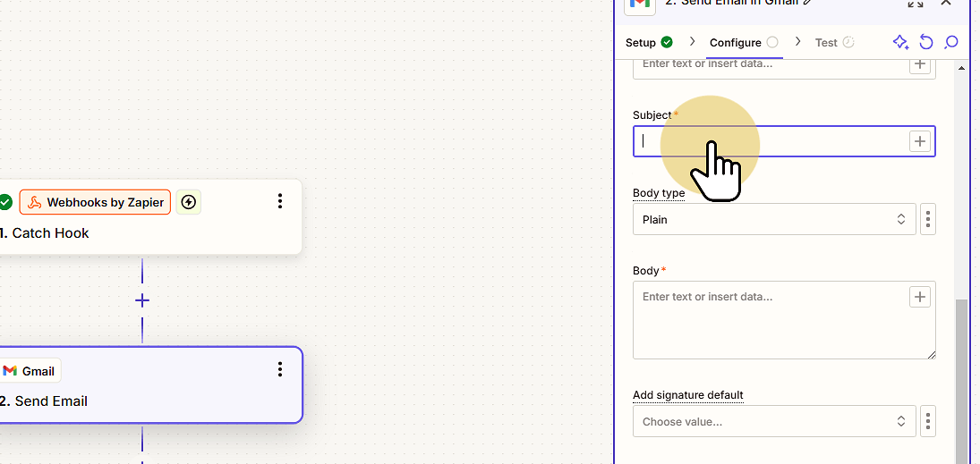Click the Webhooks by Zapier app badge
Image resolution: width=980 pixels, height=464 pixels.
click(95, 202)
